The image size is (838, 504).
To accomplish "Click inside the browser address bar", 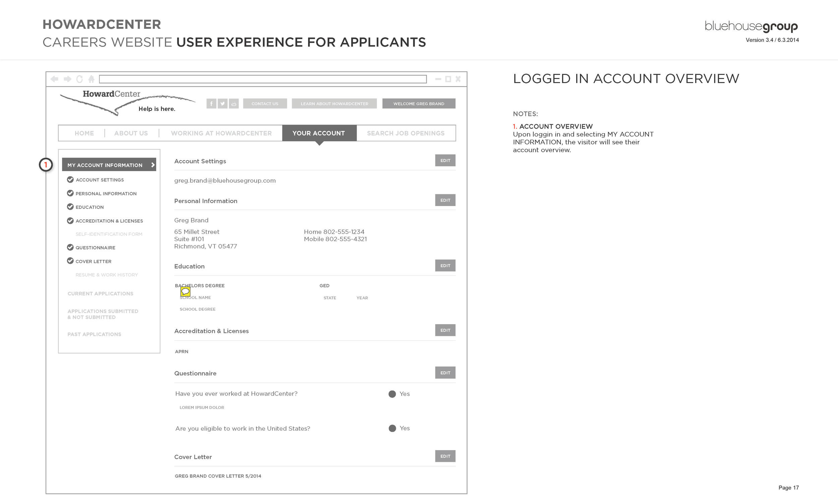I will tap(263, 79).
